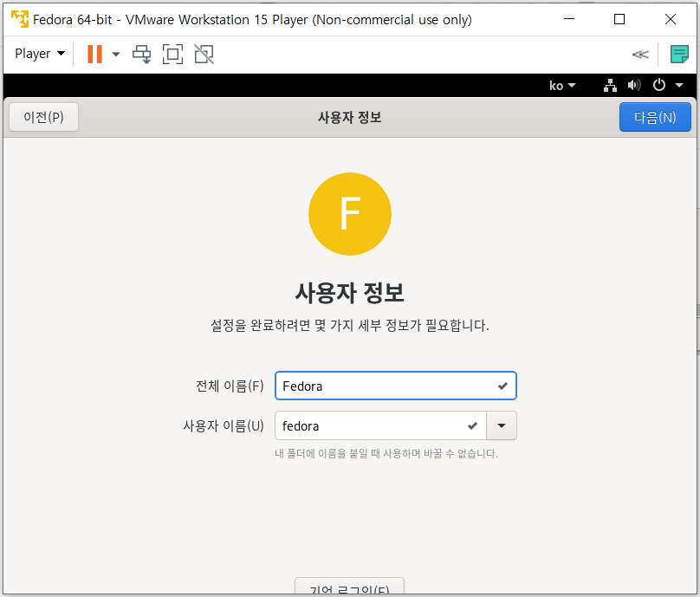Image resolution: width=700 pixels, height=597 pixels.
Task: Minimize the VMware Player window
Action: coord(568,19)
